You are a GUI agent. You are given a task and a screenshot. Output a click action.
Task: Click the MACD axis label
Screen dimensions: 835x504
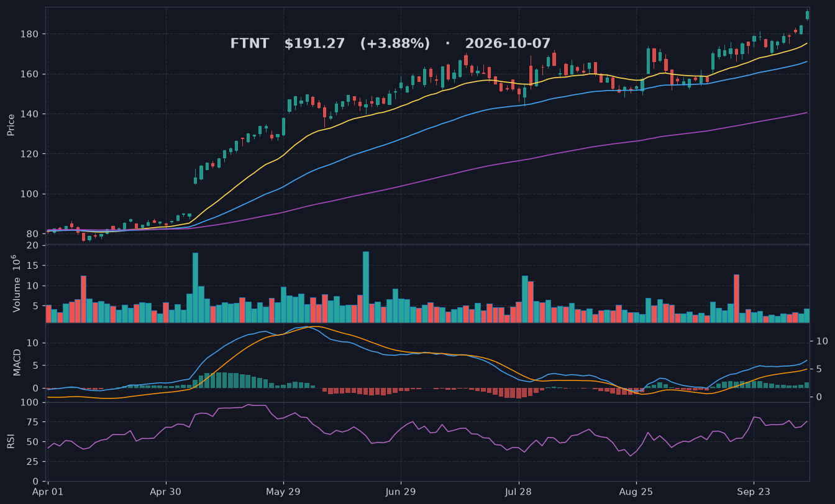tap(17, 362)
